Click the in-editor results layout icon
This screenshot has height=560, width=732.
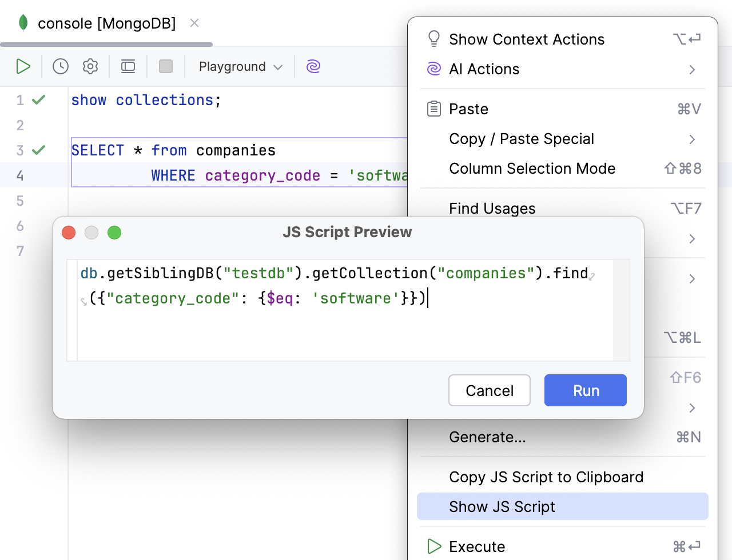click(x=128, y=67)
